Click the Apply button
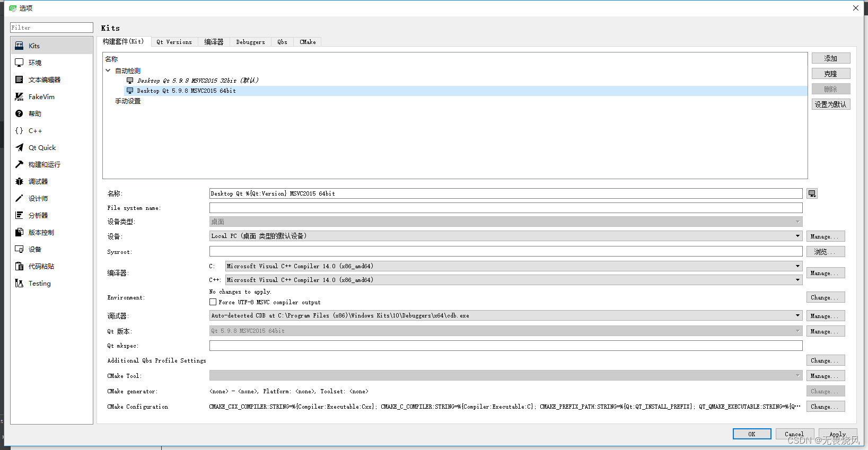Viewport: 868px width, 450px height. click(x=838, y=434)
